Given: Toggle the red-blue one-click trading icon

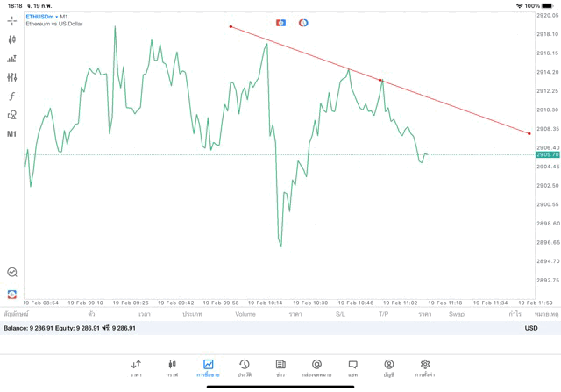Looking at the screenshot, I should click(280, 23).
